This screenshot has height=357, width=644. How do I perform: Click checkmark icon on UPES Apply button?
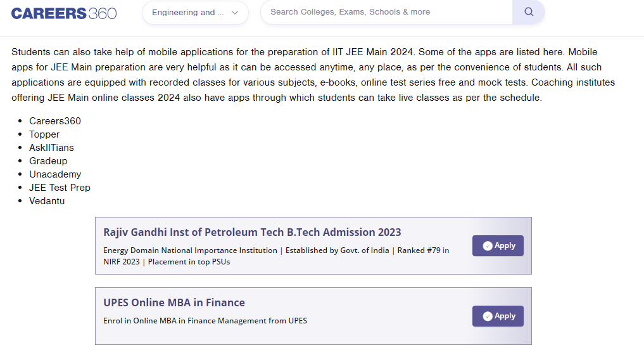click(x=488, y=316)
